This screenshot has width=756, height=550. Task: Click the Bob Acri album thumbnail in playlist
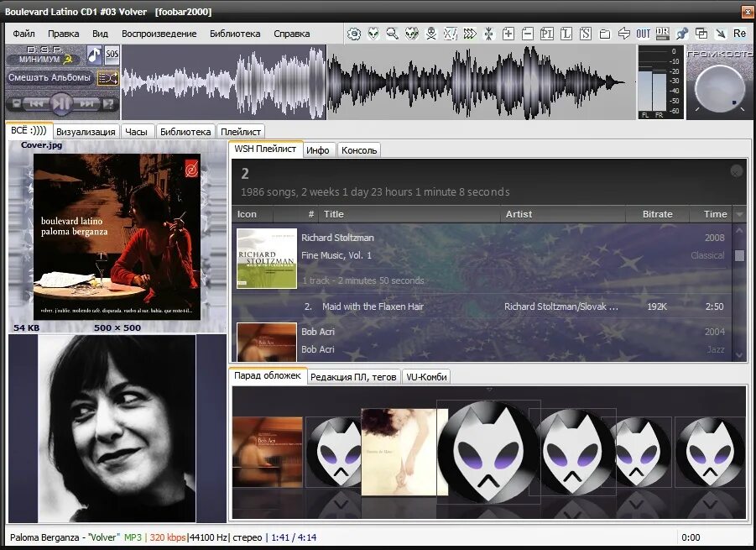tap(267, 342)
